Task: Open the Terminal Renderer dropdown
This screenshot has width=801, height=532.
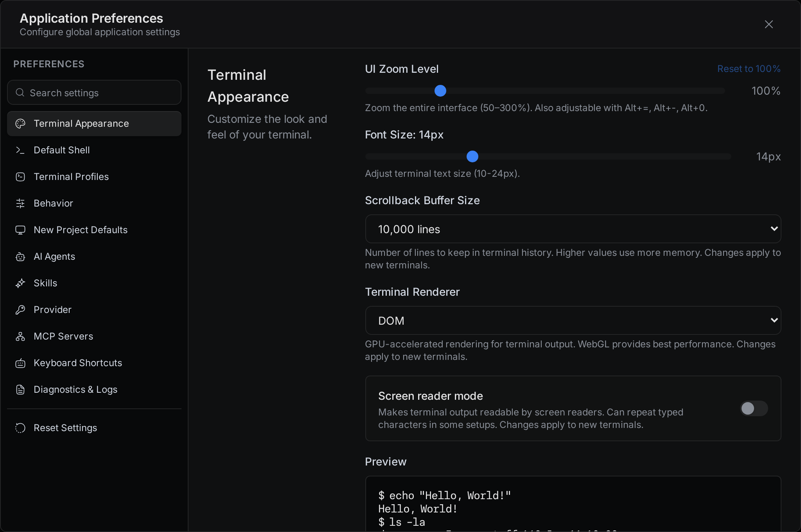Action: click(573, 320)
